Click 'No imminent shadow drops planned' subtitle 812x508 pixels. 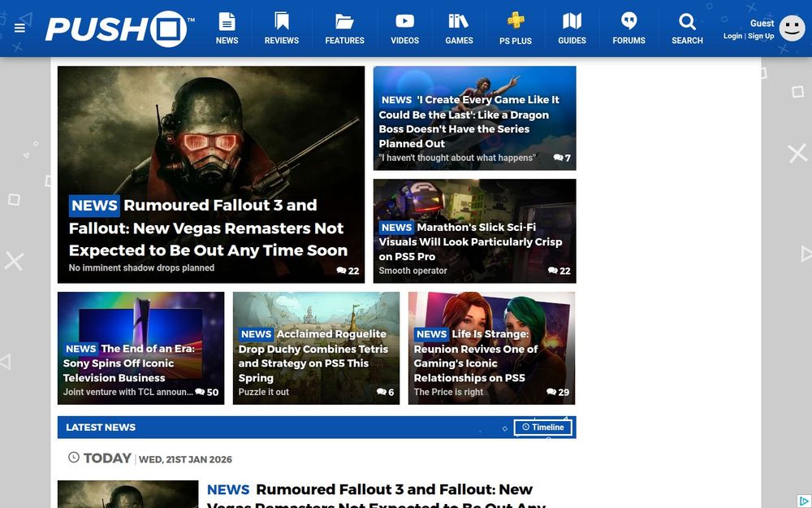tap(141, 268)
